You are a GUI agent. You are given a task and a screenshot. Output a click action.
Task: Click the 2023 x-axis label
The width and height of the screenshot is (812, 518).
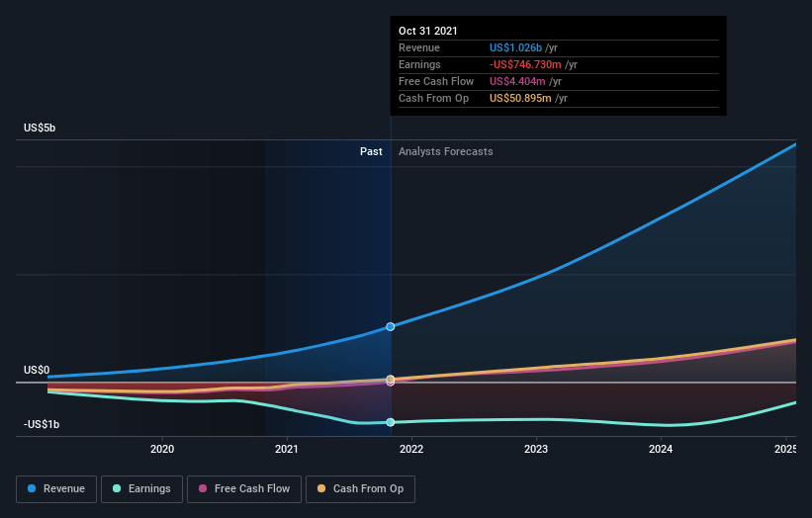(x=536, y=449)
